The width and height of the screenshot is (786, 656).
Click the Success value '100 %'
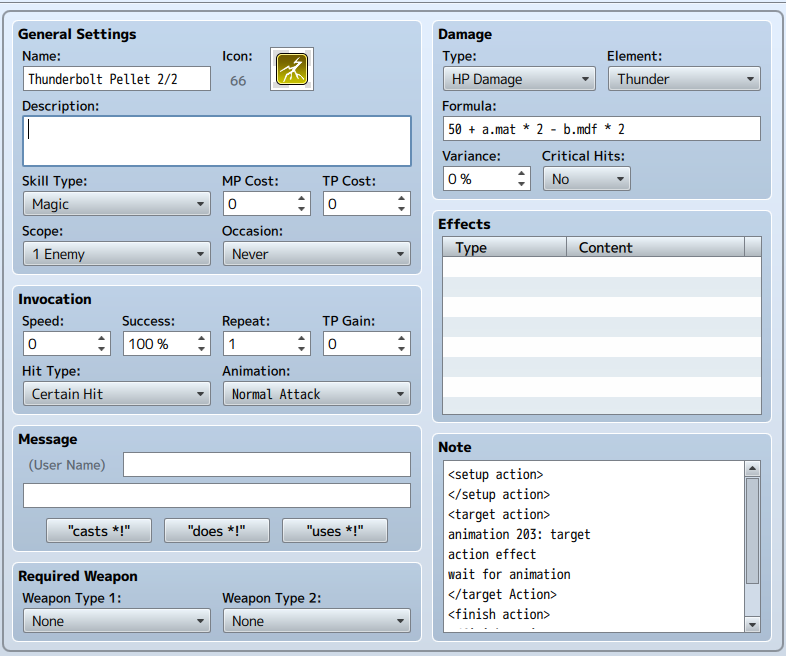(x=148, y=344)
